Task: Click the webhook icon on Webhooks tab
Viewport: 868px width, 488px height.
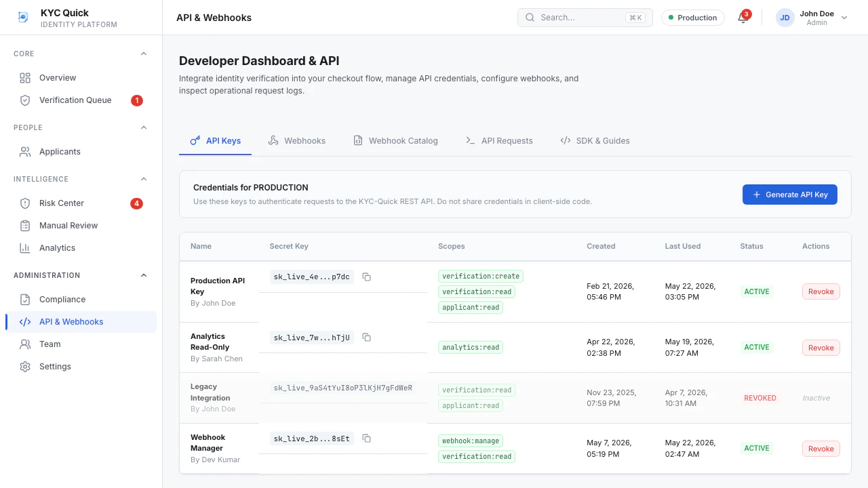Action: coord(273,141)
